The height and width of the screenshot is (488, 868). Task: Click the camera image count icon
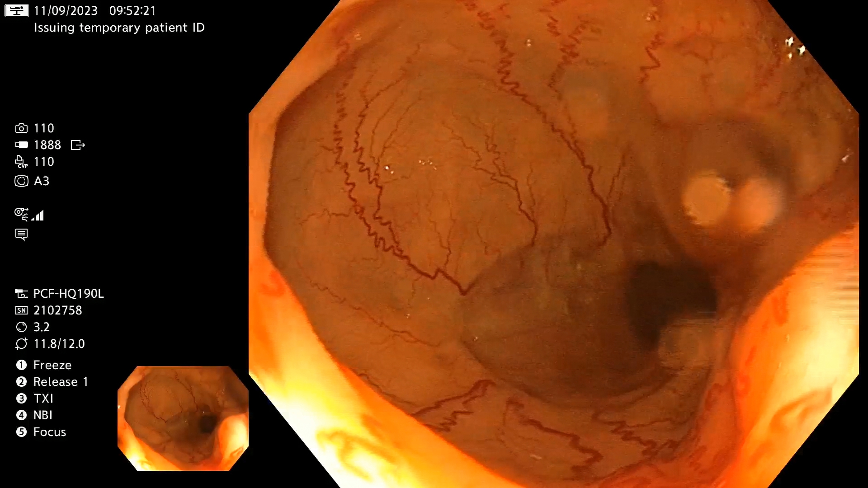tap(21, 128)
